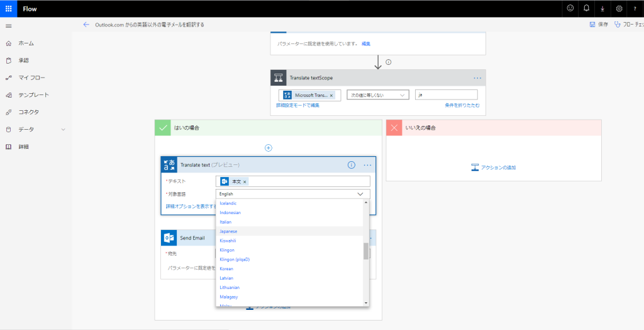644x330 pixels.
Task: Click the 編集 link
Action: click(366, 43)
